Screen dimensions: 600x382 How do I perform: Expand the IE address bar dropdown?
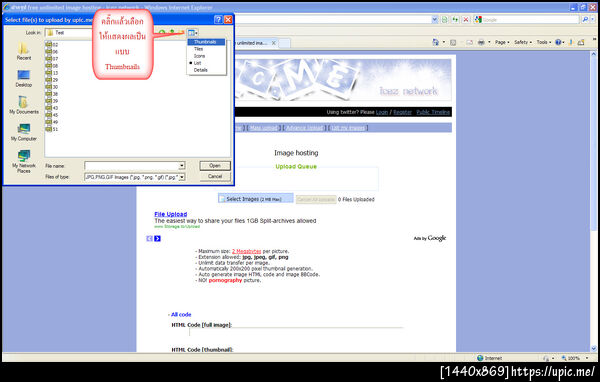(x=434, y=20)
